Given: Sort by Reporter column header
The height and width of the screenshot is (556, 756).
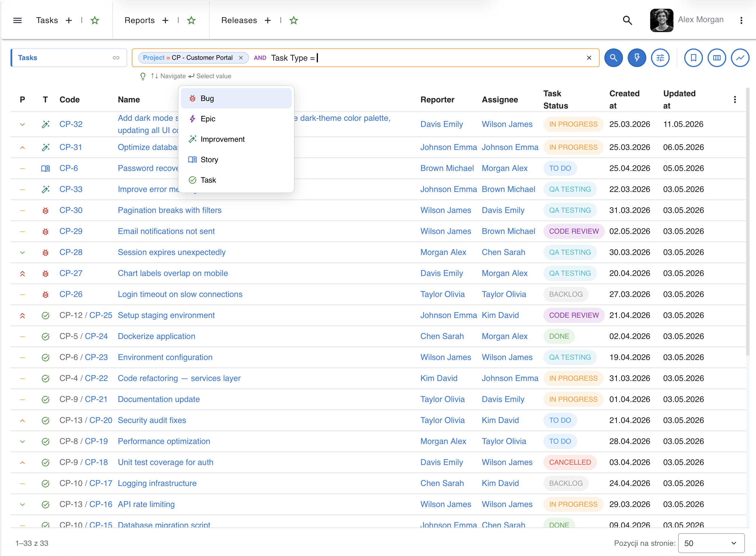Looking at the screenshot, I should 437,100.
